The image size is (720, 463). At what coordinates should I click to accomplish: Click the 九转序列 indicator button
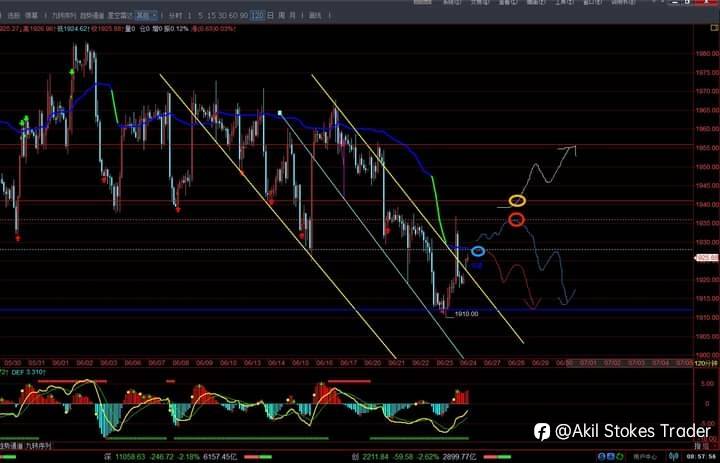pyautogui.click(x=64, y=15)
